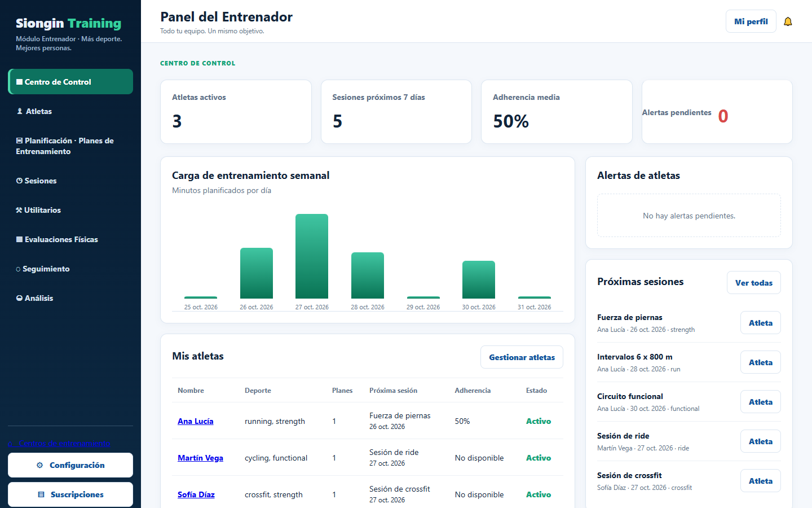
Task: Click the 30 oct. 2026 chart bar
Action: pos(479,279)
